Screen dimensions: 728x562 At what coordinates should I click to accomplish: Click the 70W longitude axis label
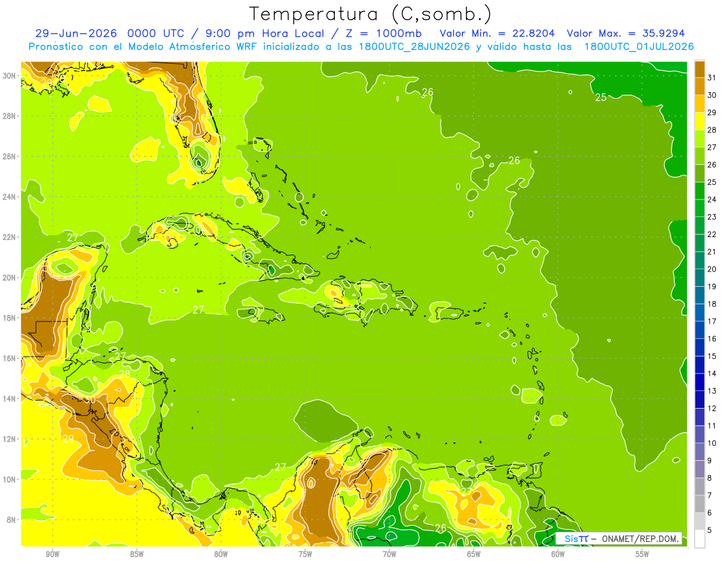pyautogui.click(x=389, y=554)
